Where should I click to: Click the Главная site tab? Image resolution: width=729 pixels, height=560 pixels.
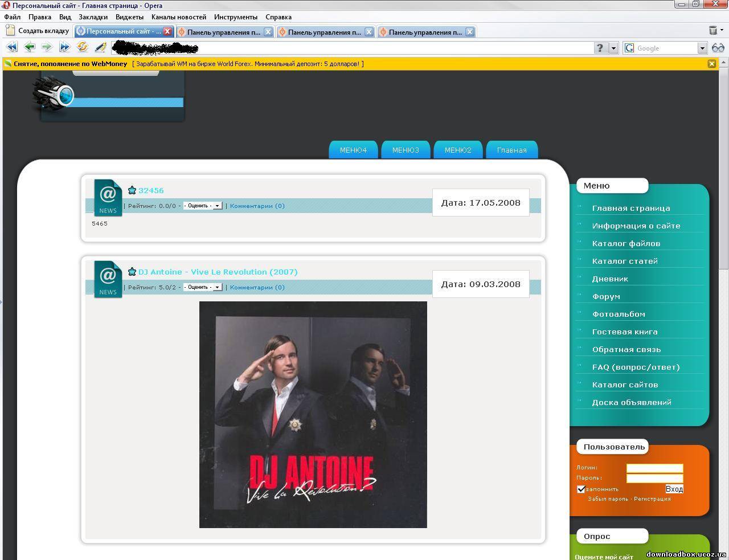pyautogui.click(x=511, y=150)
